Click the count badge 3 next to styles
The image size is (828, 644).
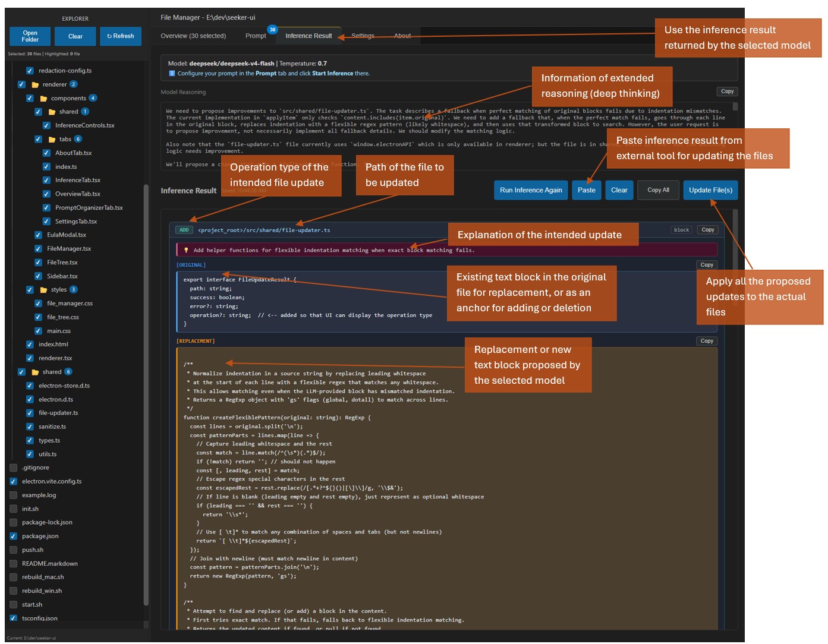pos(73,289)
